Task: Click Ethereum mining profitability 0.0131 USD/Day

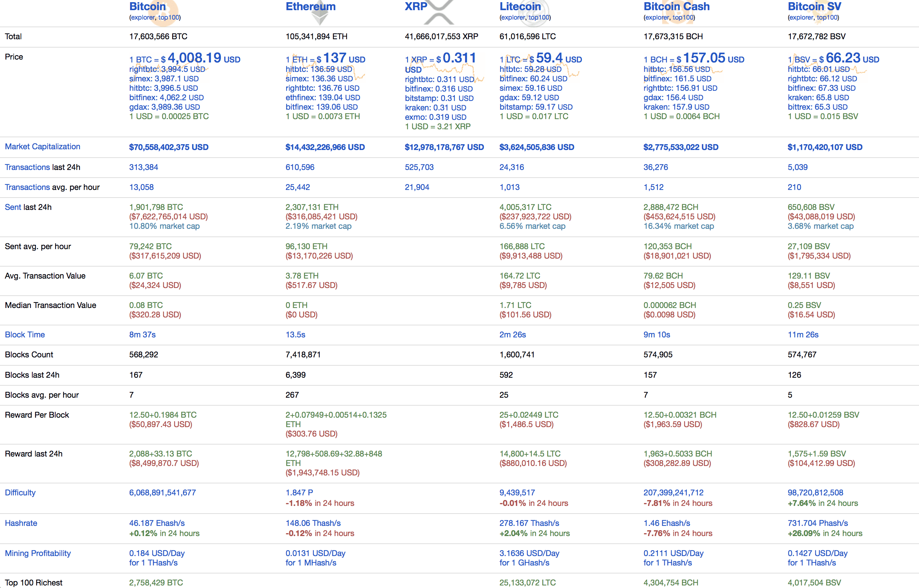Action: click(x=315, y=553)
